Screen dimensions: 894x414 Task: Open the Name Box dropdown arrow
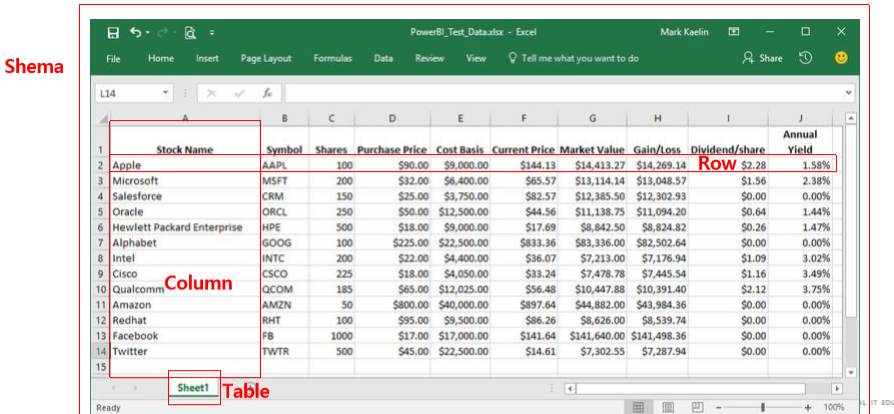click(x=165, y=92)
